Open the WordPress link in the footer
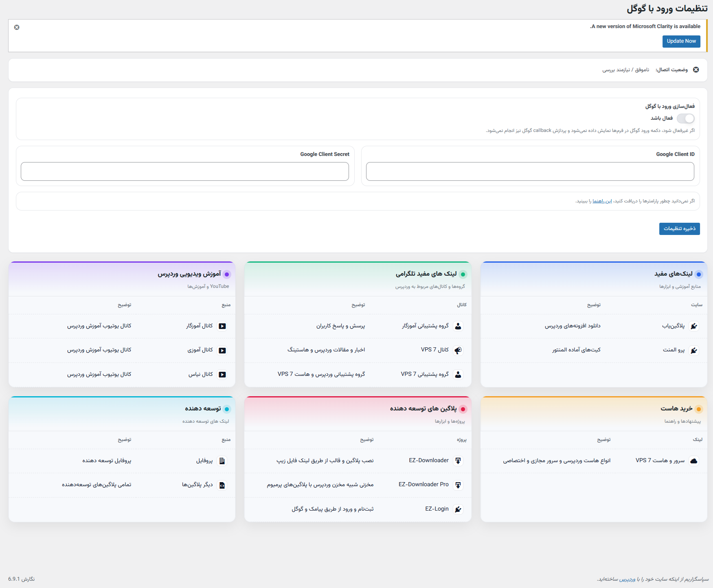This screenshot has width=713, height=588. click(627, 579)
